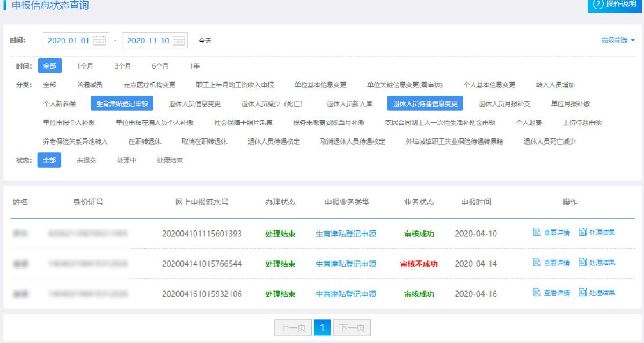Open 处理结果 icon for the 2020-04-16 record

tap(583, 293)
